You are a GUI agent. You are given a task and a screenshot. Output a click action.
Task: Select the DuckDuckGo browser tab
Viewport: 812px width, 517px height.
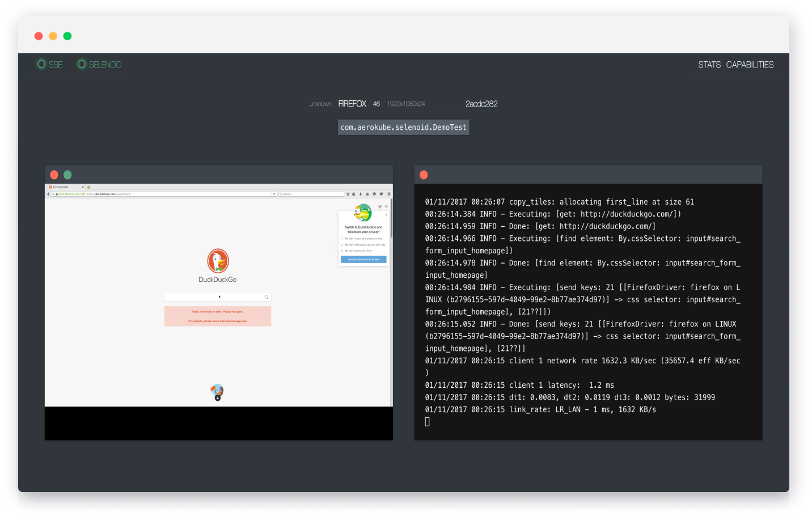62,187
